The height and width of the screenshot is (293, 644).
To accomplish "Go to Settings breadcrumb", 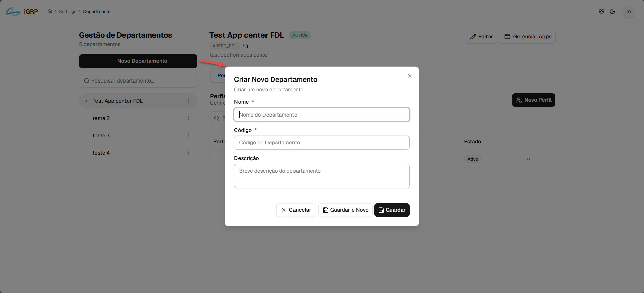I will [x=67, y=11].
